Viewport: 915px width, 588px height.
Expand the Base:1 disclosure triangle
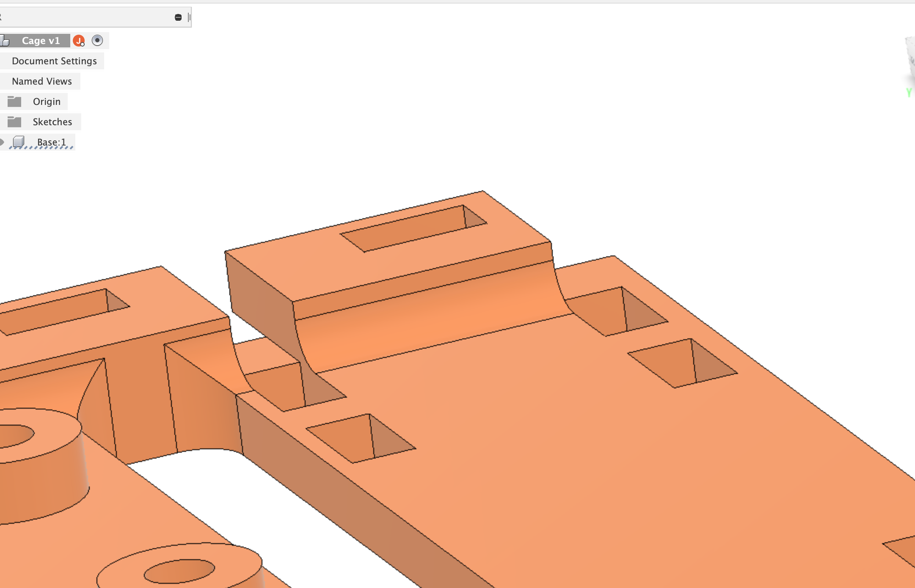click(3, 142)
